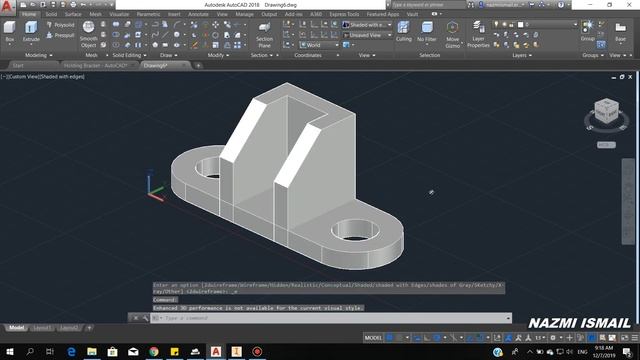This screenshot has height=360, width=640.
Task: Toggle grid display in the status bar
Action: (389, 338)
